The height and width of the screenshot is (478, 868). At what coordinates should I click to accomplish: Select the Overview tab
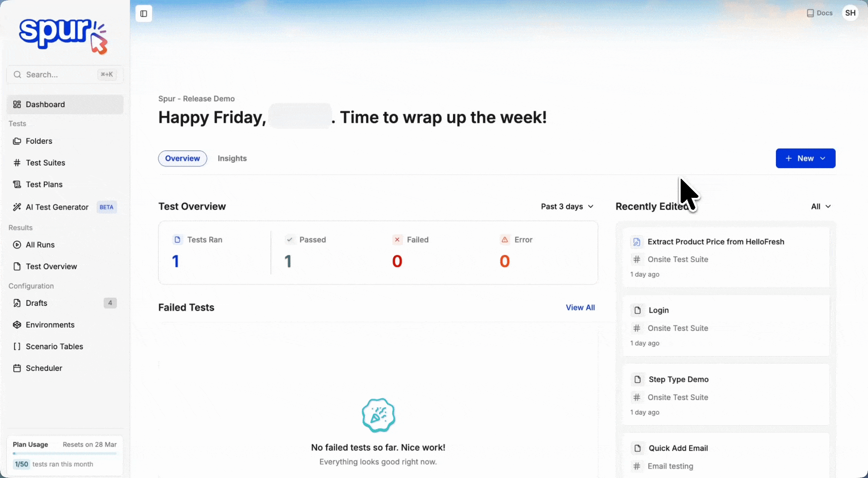click(182, 158)
